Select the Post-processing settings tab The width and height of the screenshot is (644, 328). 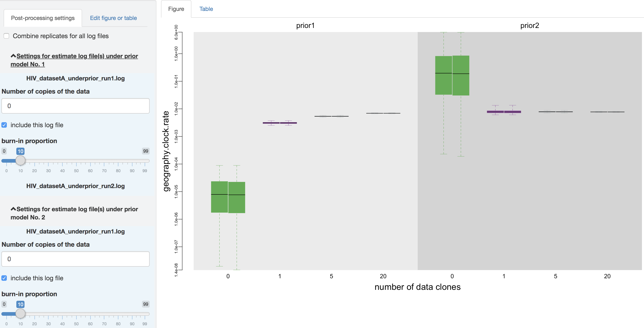pos(43,18)
